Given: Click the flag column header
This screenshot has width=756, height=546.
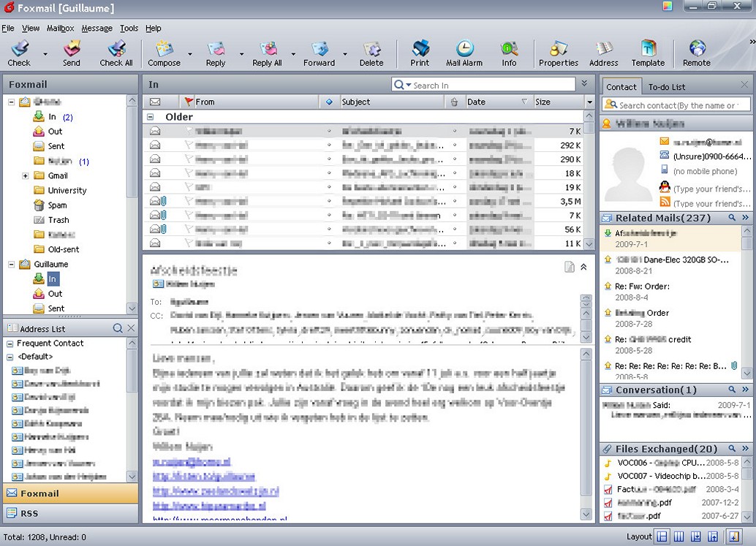Looking at the screenshot, I should click(x=189, y=102).
